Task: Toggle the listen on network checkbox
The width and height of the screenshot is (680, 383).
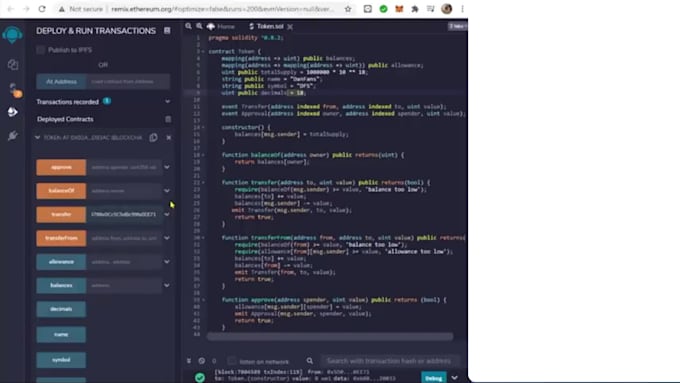Action: pyautogui.click(x=232, y=361)
